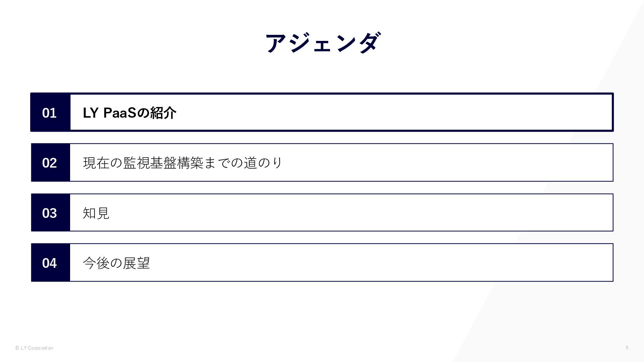Click the PaaS word in first item
This screenshot has height=362, width=644.
click(120, 113)
